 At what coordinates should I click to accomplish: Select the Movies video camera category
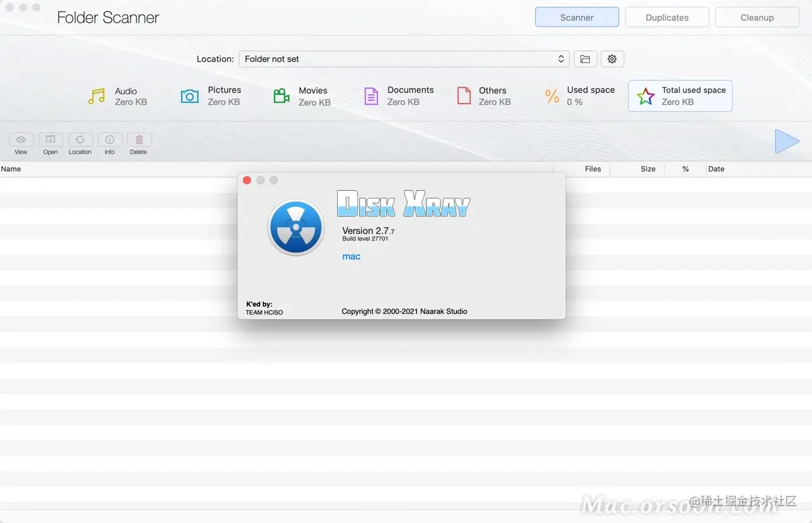point(281,96)
